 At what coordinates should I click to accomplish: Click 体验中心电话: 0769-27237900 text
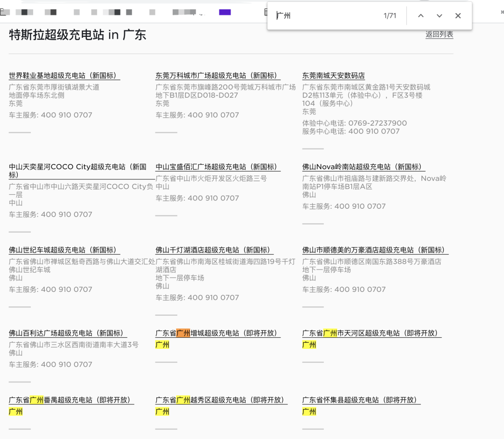355,123
